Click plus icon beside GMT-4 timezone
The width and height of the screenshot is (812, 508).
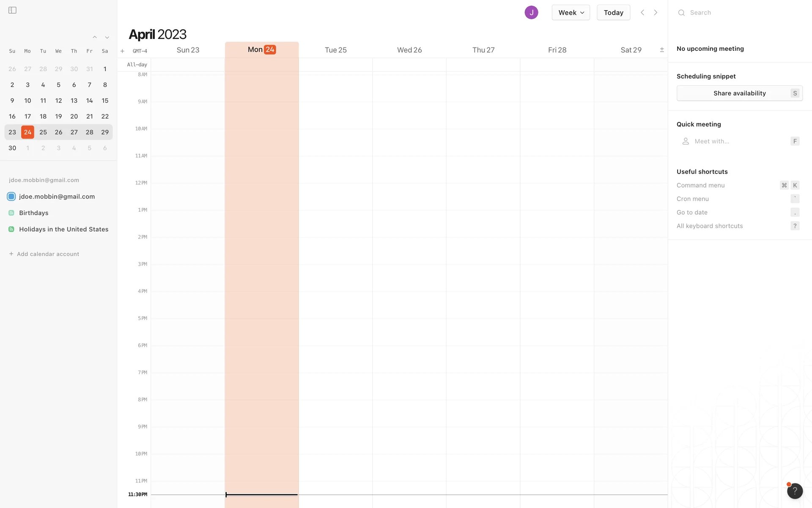tap(122, 51)
